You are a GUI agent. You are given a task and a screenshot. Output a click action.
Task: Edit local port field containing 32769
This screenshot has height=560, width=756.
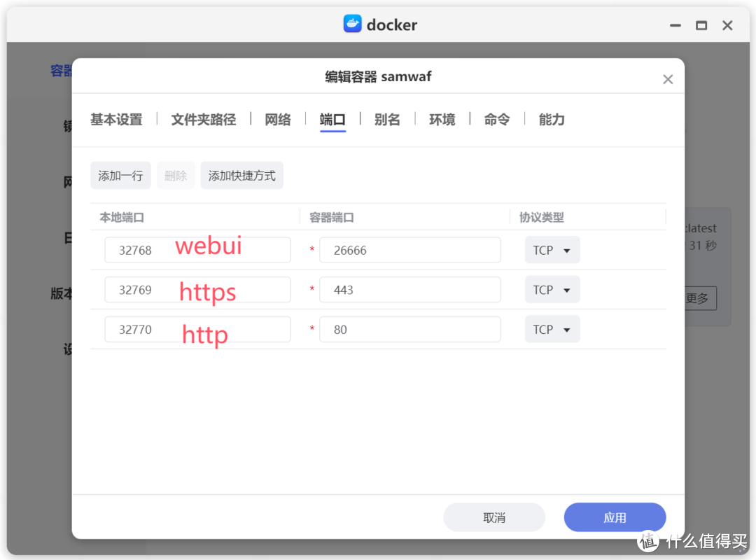(x=197, y=289)
